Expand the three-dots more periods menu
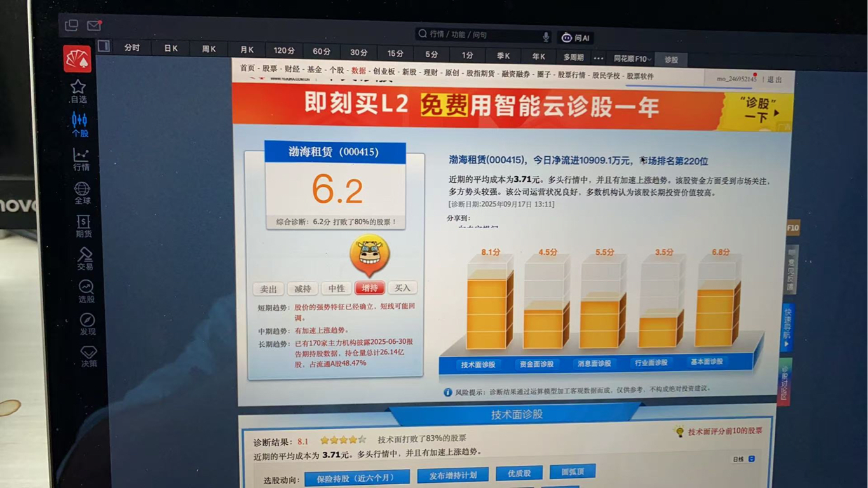 pos(598,58)
